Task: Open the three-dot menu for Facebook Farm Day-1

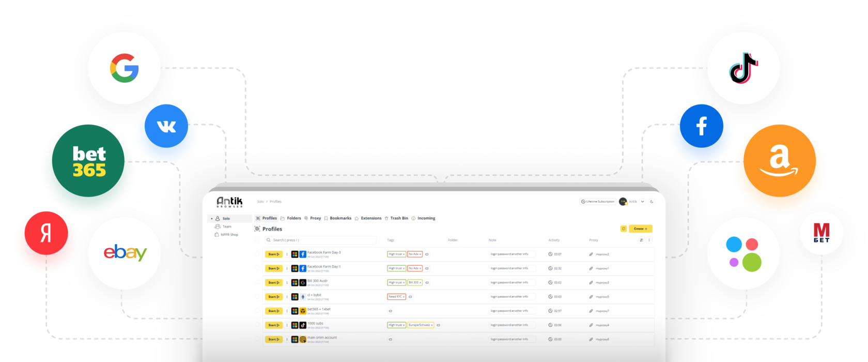Action: point(287,268)
